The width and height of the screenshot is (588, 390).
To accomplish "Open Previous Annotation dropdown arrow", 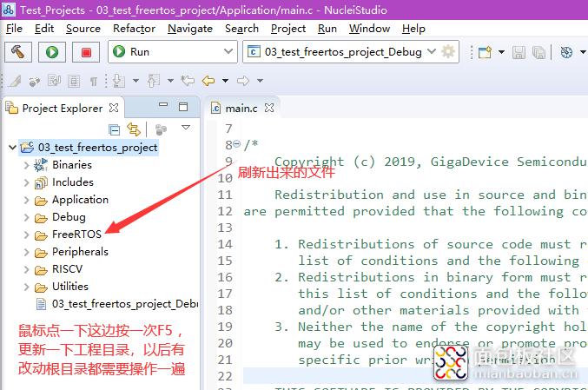I will coord(170,81).
